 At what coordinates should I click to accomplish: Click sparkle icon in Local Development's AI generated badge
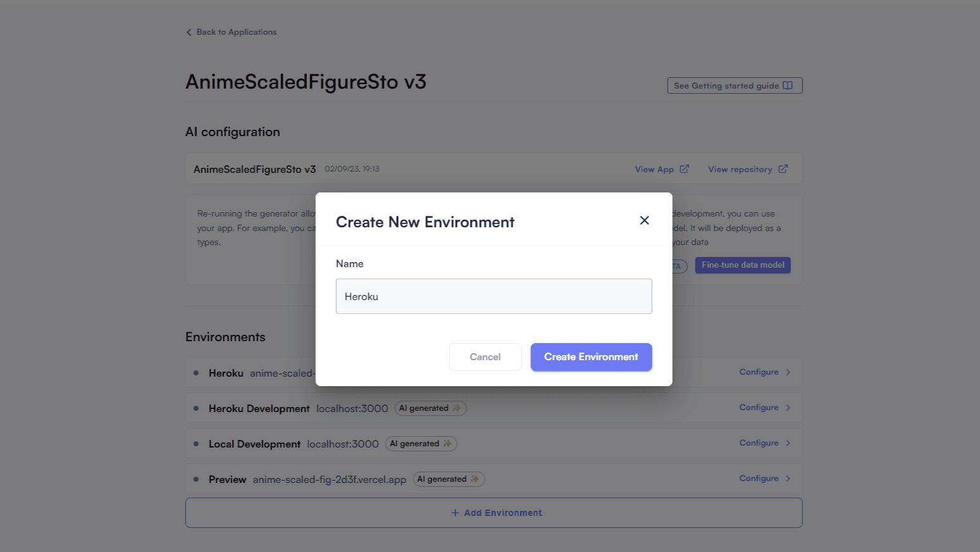coord(447,444)
